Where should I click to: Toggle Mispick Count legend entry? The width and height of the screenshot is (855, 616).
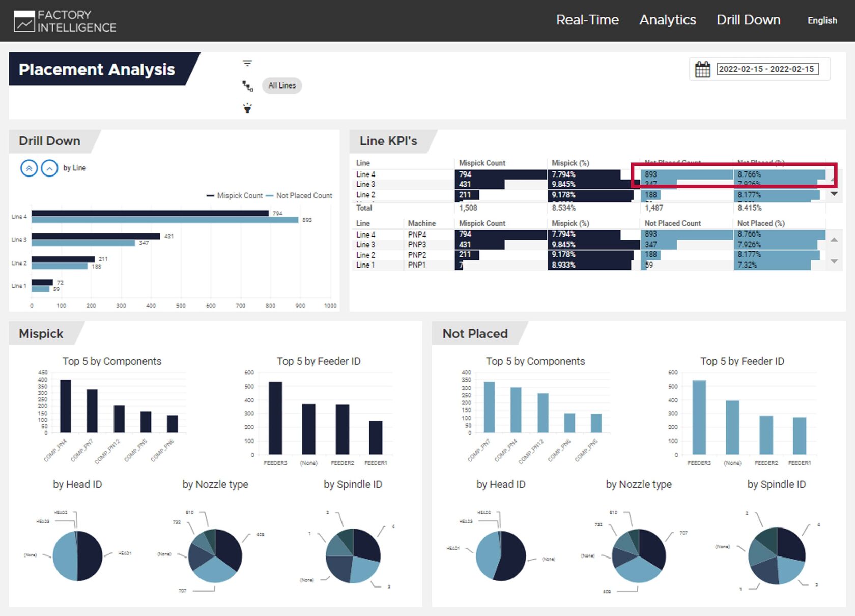[x=235, y=195]
